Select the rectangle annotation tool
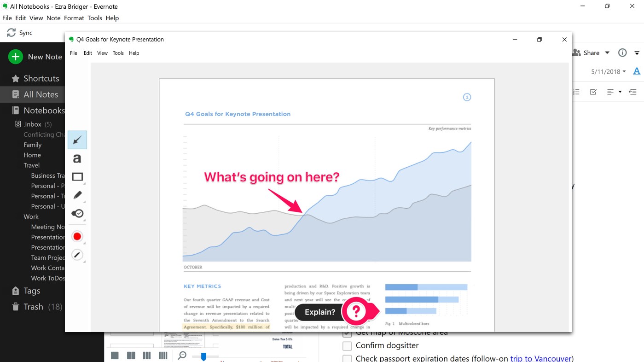 [76, 176]
